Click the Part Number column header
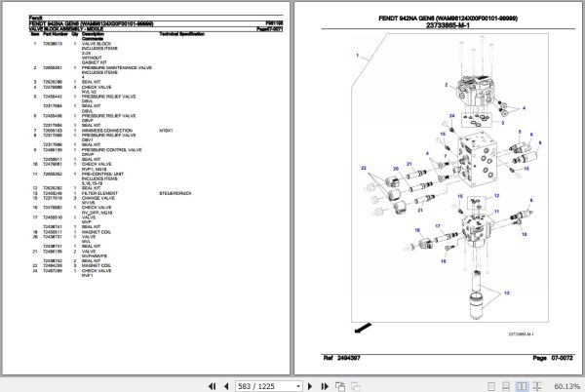Image resolution: width=585 pixels, height=392 pixels. tap(56, 34)
